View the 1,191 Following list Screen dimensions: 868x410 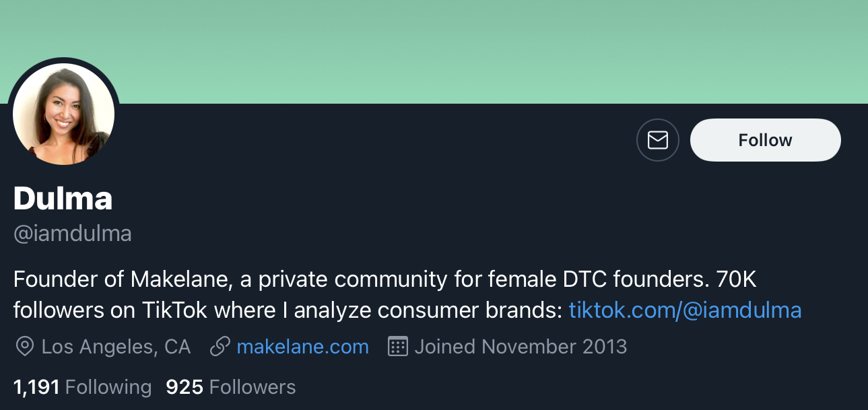[82, 387]
